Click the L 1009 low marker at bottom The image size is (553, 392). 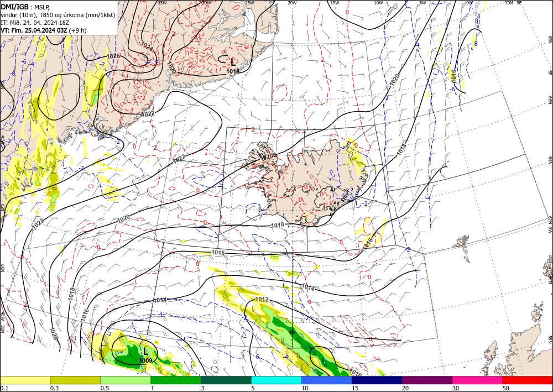(145, 355)
